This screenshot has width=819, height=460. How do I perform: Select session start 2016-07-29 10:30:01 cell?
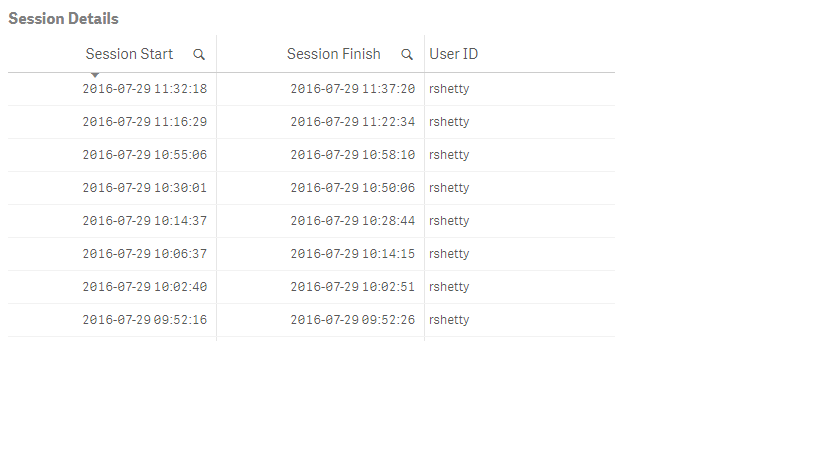point(144,188)
